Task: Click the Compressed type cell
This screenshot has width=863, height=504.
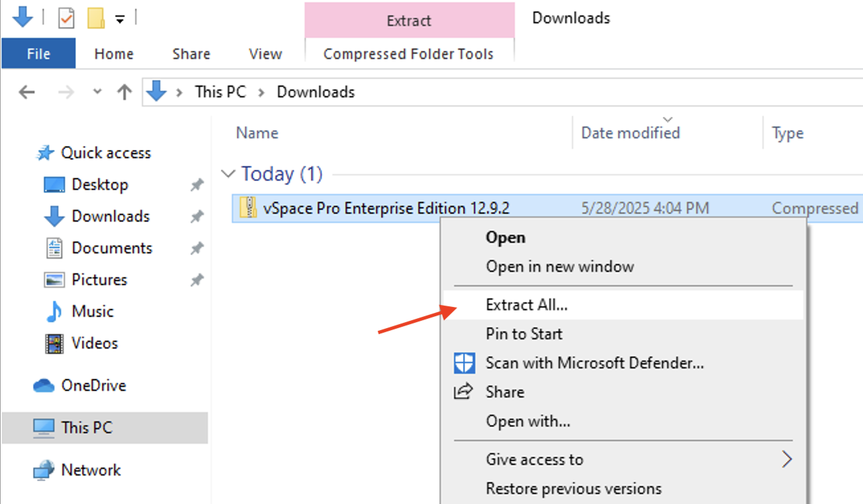Action: (815, 208)
